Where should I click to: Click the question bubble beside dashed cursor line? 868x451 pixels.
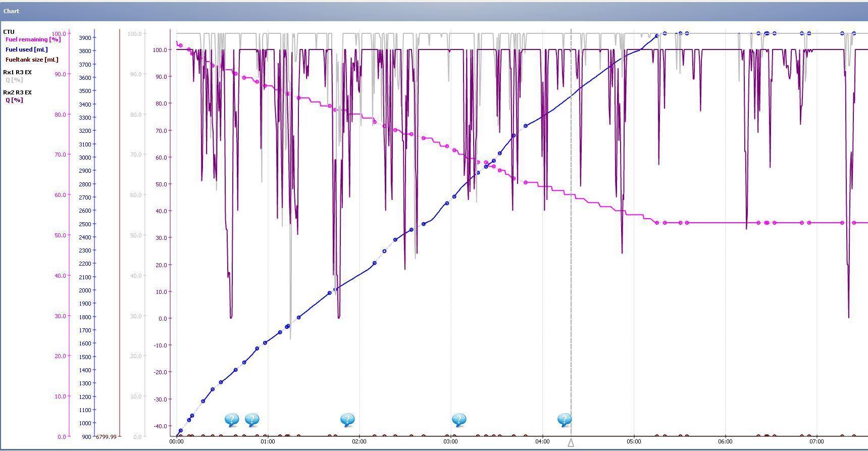pyautogui.click(x=564, y=420)
